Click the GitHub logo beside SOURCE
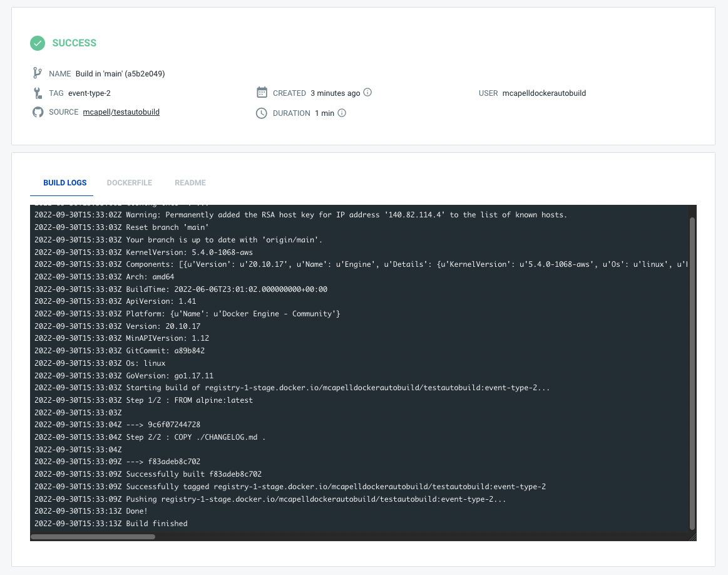This screenshot has width=728, height=575. [38, 112]
